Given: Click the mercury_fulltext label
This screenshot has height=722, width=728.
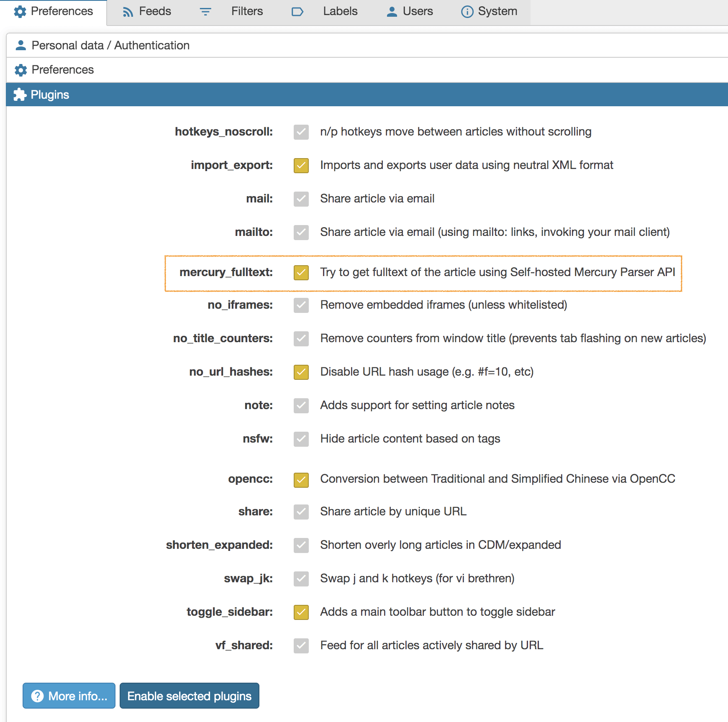Looking at the screenshot, I should 226,272.
